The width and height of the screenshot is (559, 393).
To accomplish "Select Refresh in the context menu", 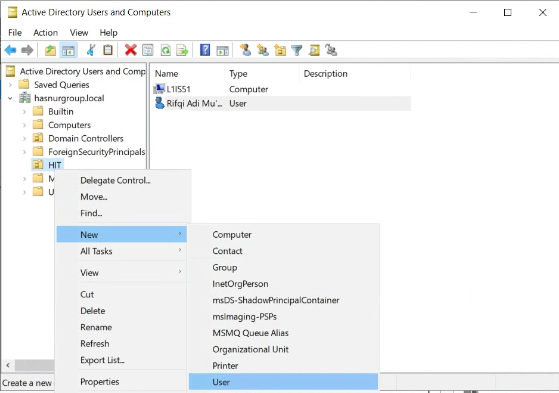I will pos(122,344).
